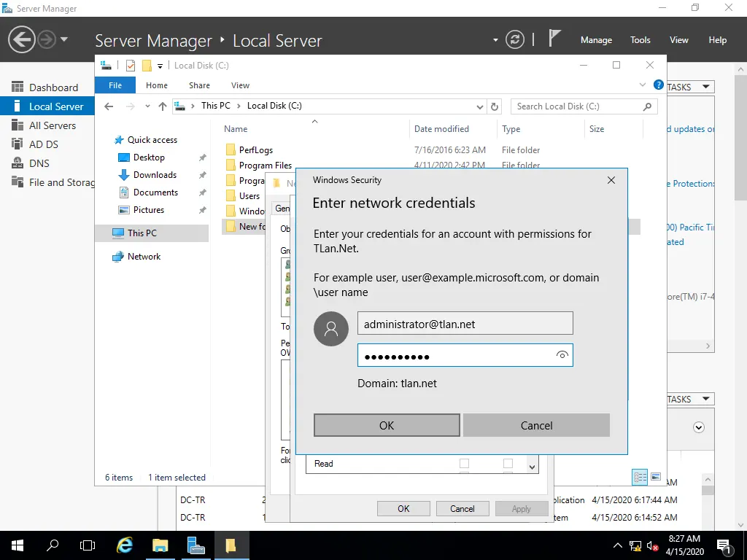Toggle the Deny checkbox for Read permission
The width and height of the screenshot is (747, 560).
click(508, 463)
